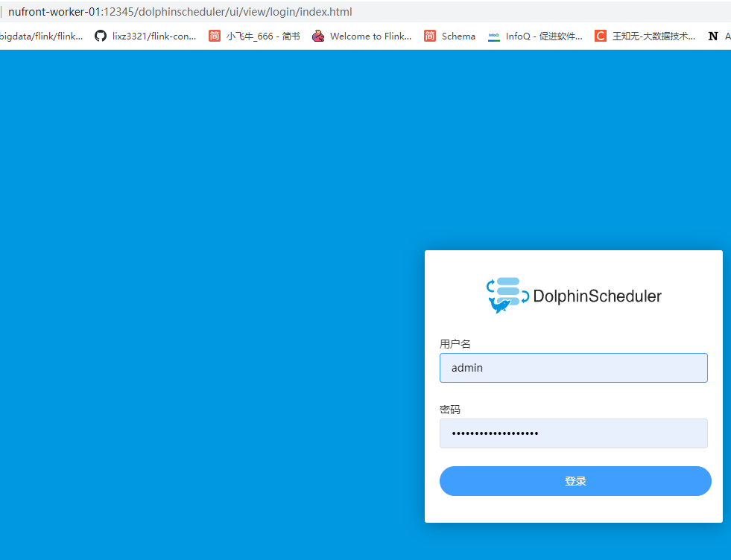Click the N bookmark at far right

[713, 36]
